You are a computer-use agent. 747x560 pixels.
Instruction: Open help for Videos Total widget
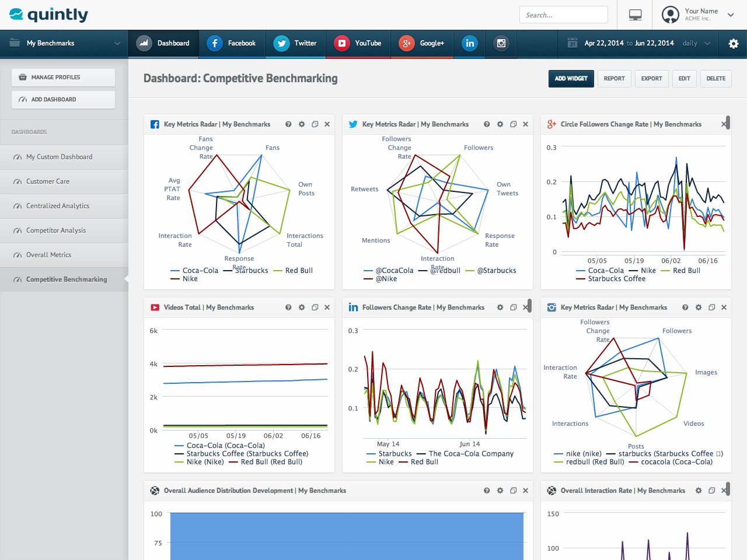click(x=288, y=307)
